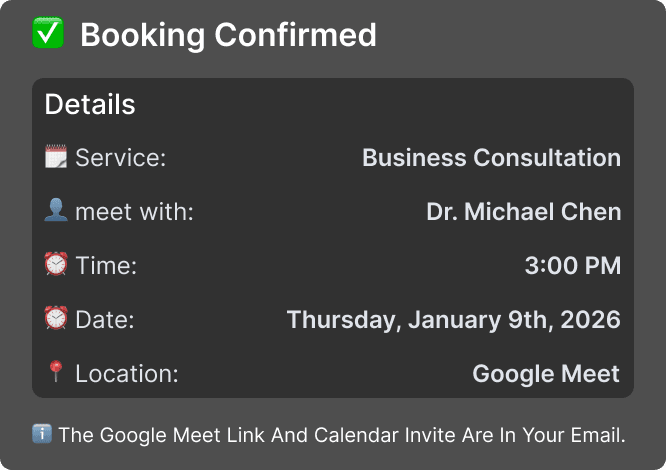Select the Business Consultation value
The width and height of the screenshot is (666, 470).
[x=491, y=158]
